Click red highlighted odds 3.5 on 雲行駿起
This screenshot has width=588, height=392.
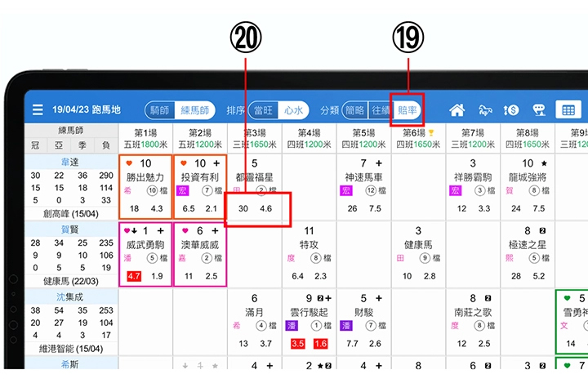pyautogui.click(x=298, y=344)
